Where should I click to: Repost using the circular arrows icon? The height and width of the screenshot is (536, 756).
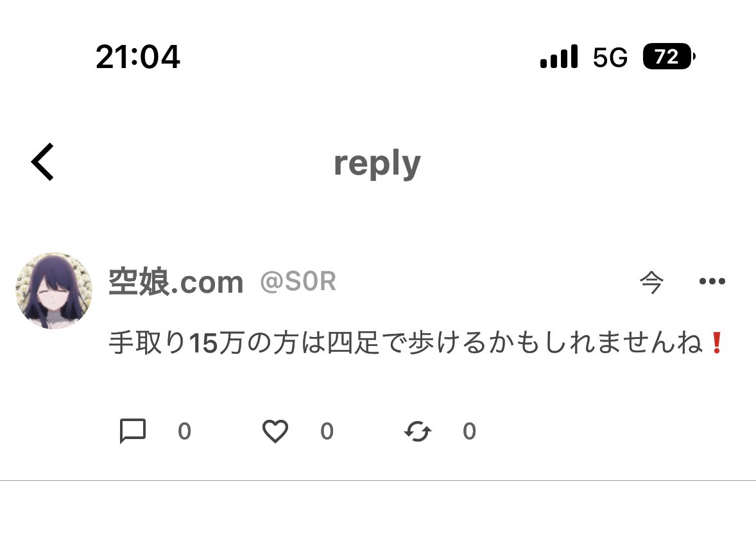click(418, 431)
